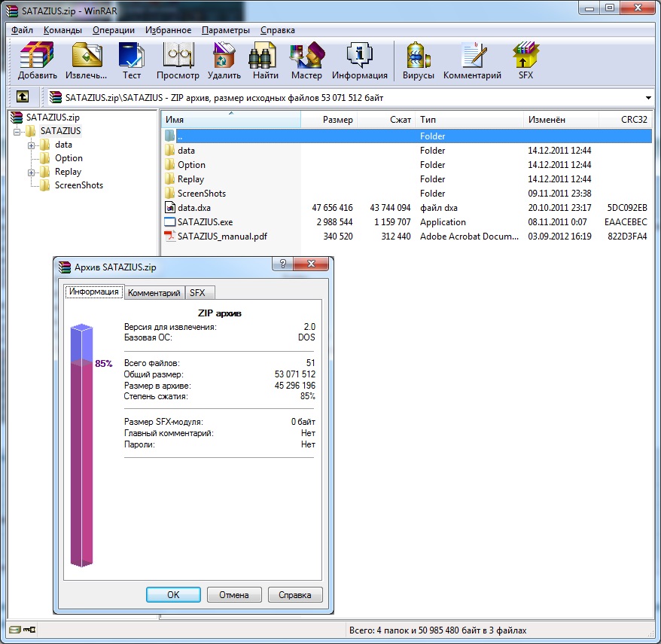The image size is (661, 644).
Task: Close the Архив SATAZIUS.zip dialog
Action: click(x=311, y=264)
